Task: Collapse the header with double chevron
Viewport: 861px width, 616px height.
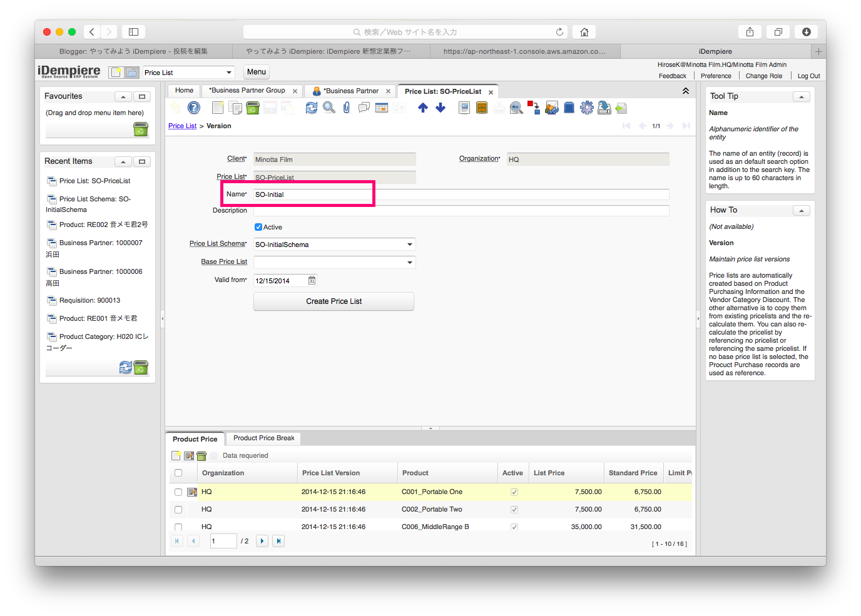Action: (x=686, y=91)
